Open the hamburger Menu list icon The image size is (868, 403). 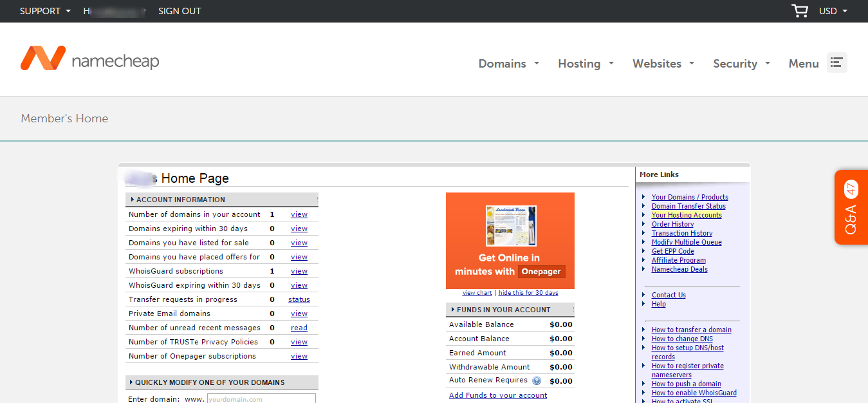point(836,62)
